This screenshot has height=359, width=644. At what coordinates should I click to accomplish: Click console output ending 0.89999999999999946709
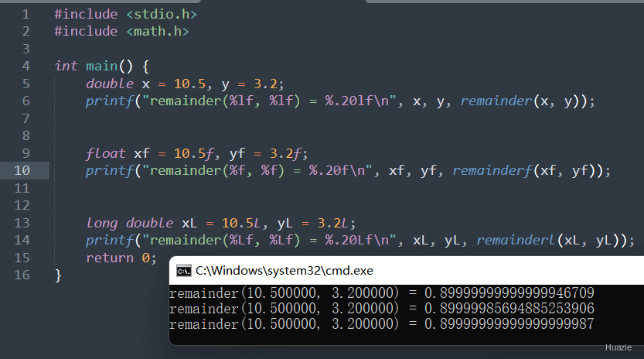pyautogui.click(x=382, y=293)
